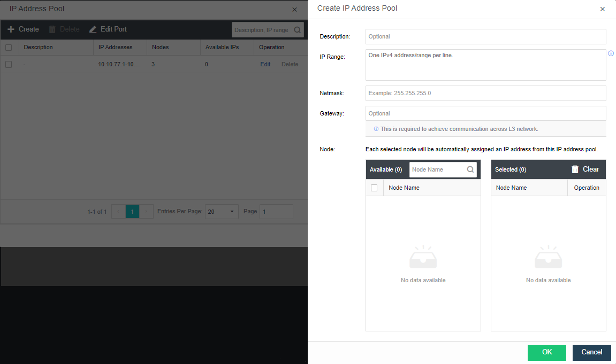The image size is (616, 364).
Task: Close the IP Address Pool window
Action: 294,10
